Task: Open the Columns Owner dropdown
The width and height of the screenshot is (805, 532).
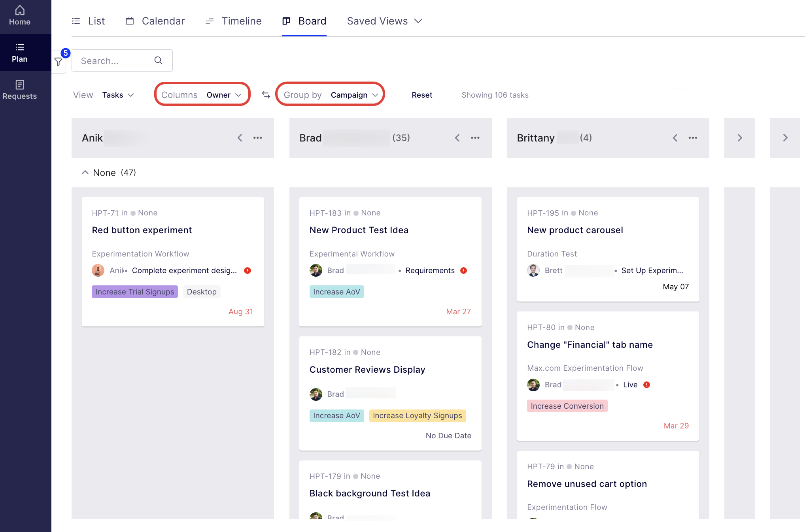Action: 202,95
